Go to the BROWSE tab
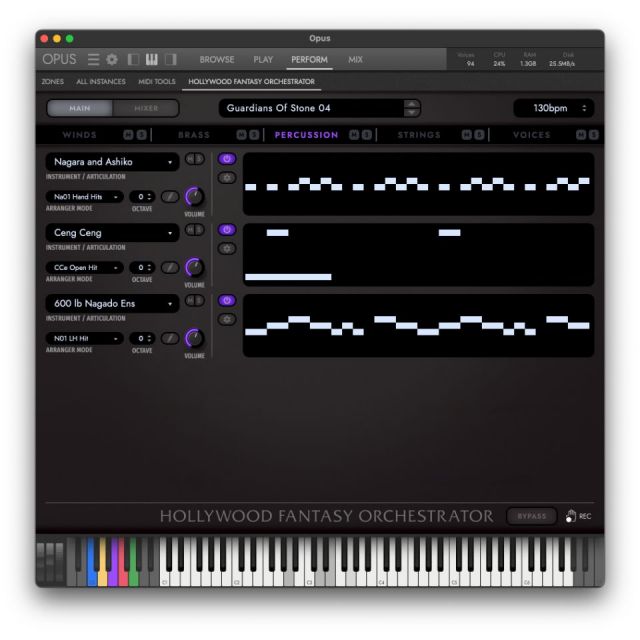The image size is (640, 640). 217,60
